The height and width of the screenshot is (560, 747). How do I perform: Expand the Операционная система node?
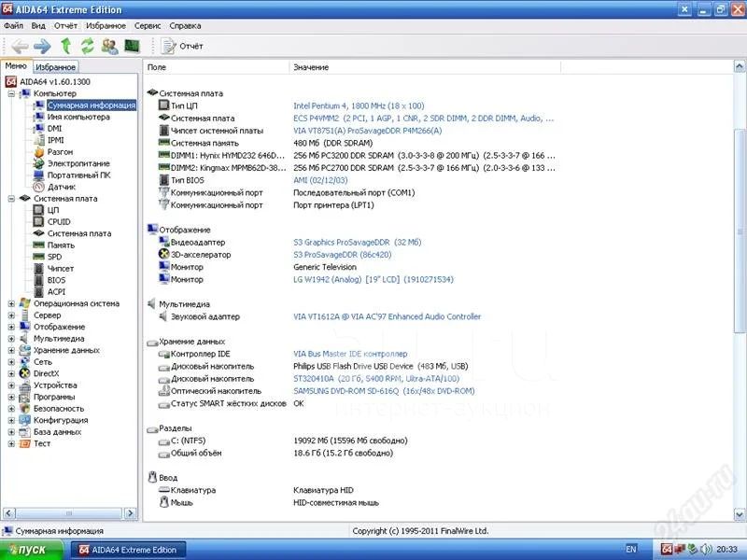click(x=11, y=303)
